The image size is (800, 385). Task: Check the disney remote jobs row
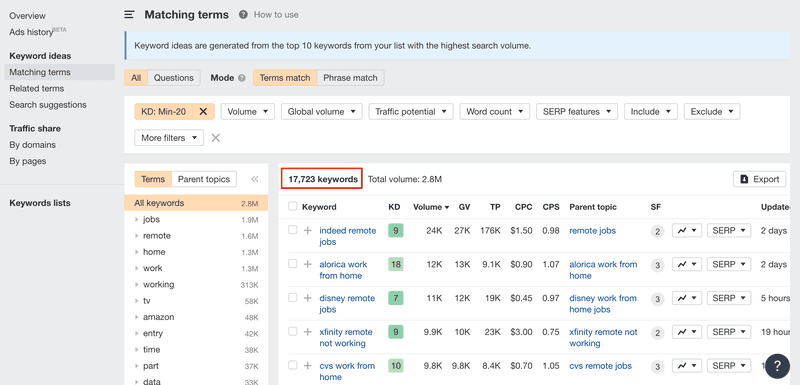coord(292,297)
